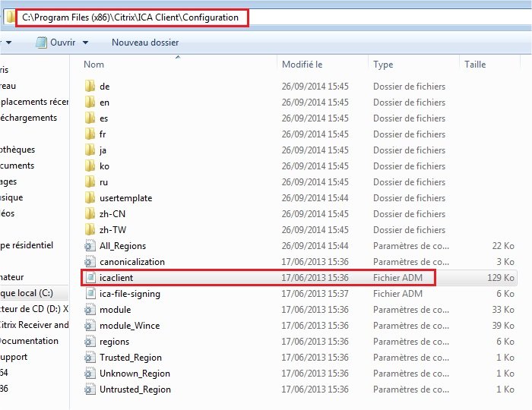
Task: Click the notepad icon beside Ouvrir
Action: pos(41,43)
